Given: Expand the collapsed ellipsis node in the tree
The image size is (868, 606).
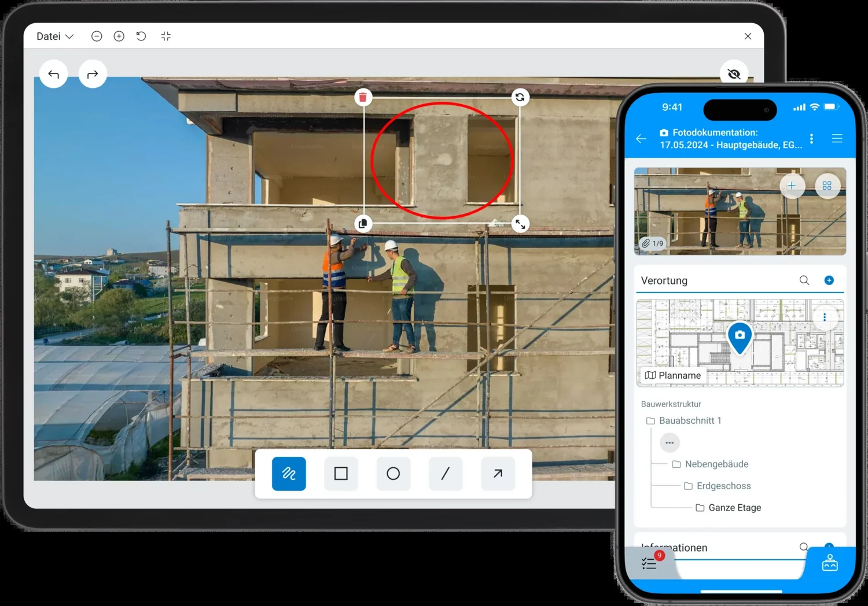Looking at the screenshot, I should point(670,443).
